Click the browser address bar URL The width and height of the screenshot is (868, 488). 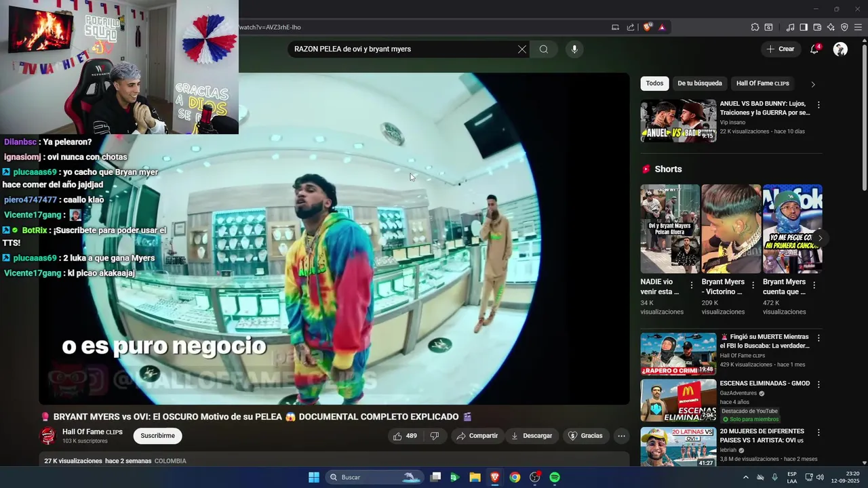(x=270, y=27)
